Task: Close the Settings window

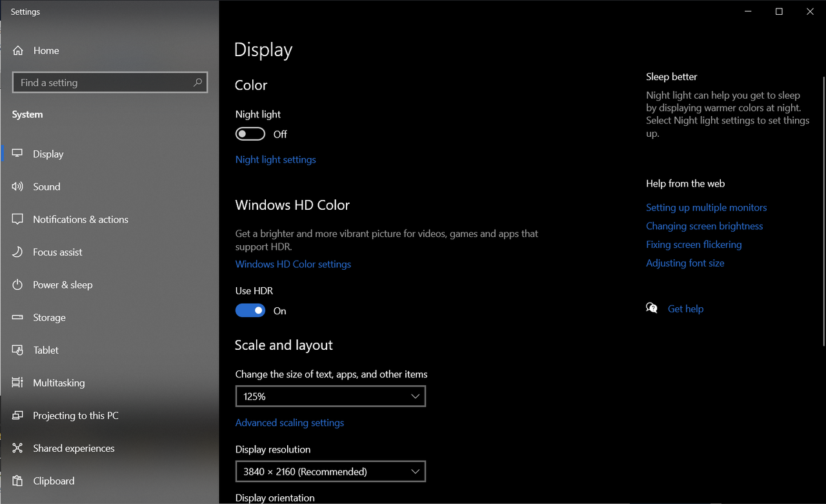Action: [x=810, y=12]
